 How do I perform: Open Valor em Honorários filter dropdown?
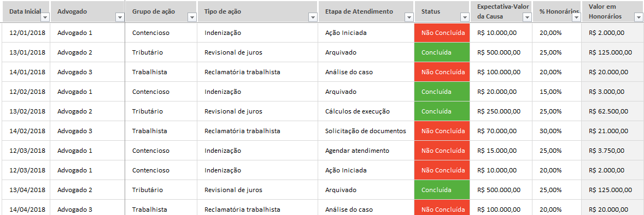tap(638, 17)
